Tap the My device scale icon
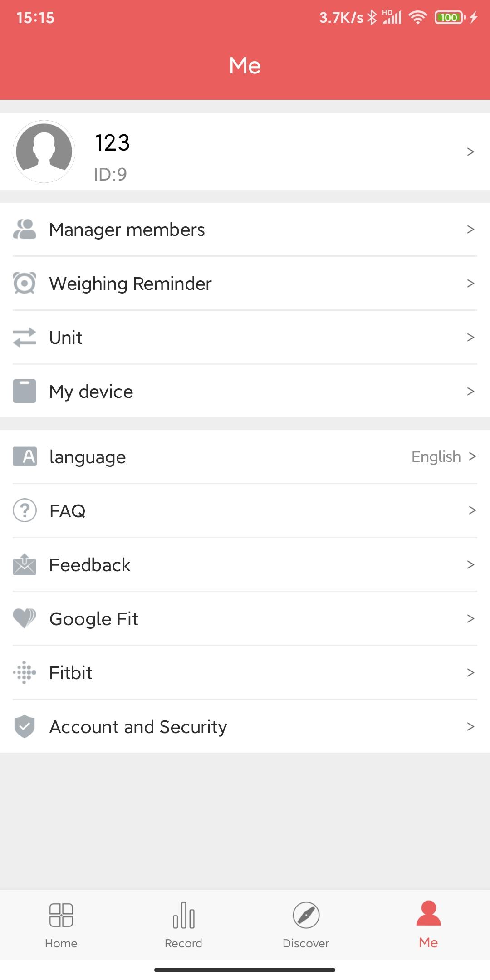 click(24, 391)
